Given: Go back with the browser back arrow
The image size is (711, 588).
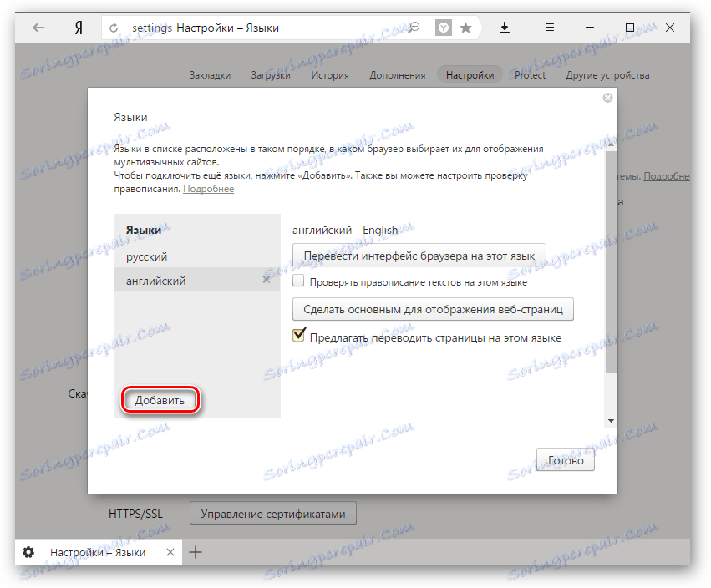Looking at the screenshot, I should click(x=38, y=28).
